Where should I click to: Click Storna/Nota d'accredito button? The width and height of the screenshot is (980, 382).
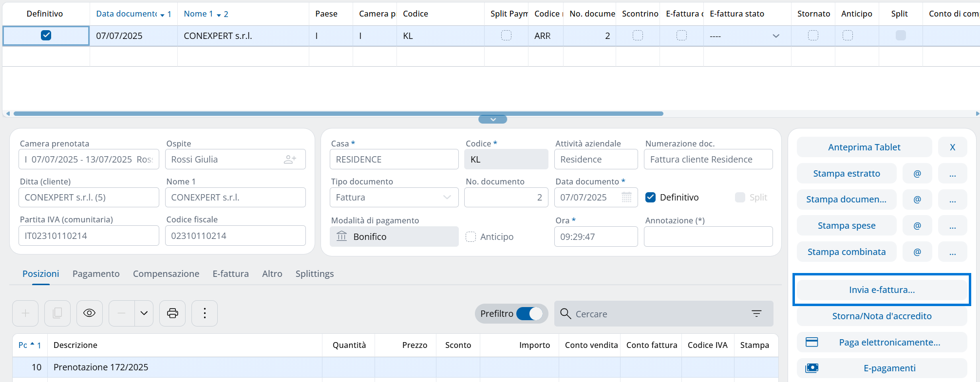[x=882, y=316]
